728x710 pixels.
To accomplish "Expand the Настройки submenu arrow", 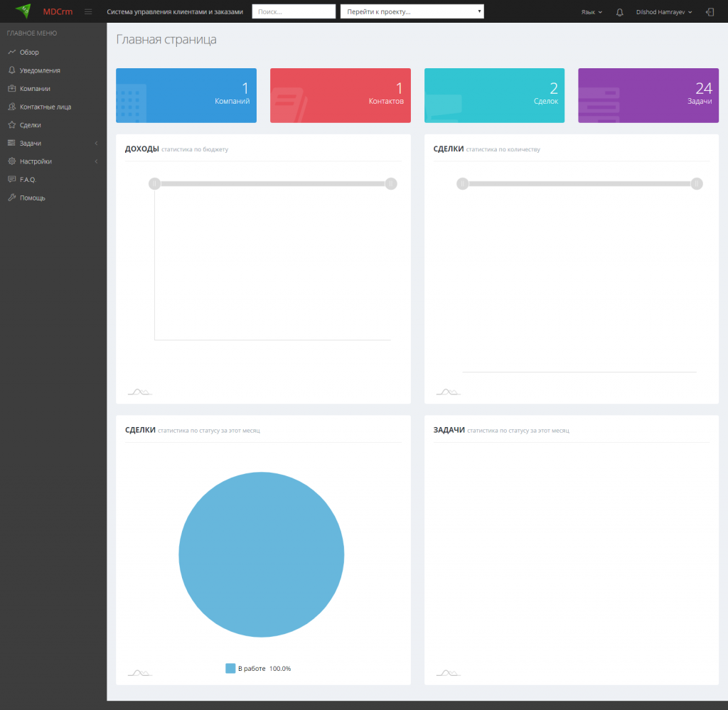I will click(x=96, y=161).
